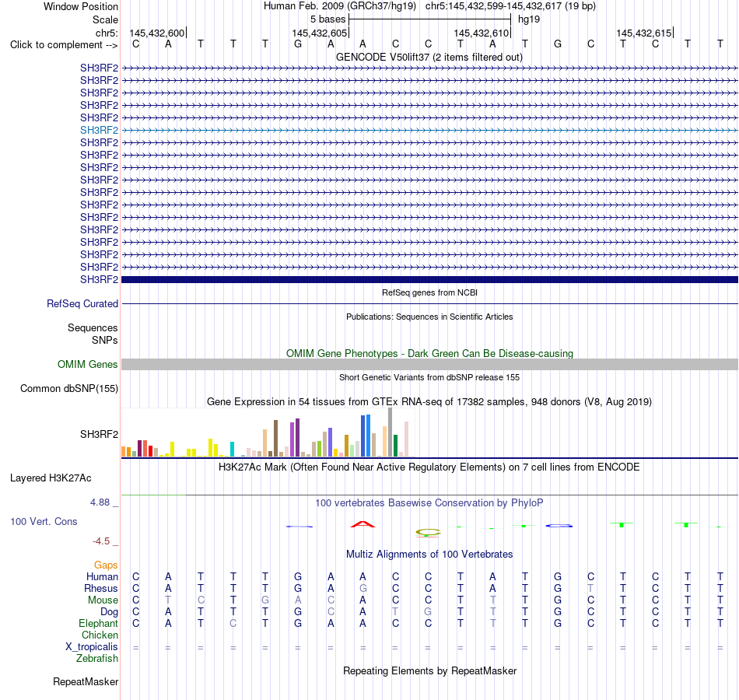
Task: Click the 'Chicken' alignment row label
Action: [100, 635]
